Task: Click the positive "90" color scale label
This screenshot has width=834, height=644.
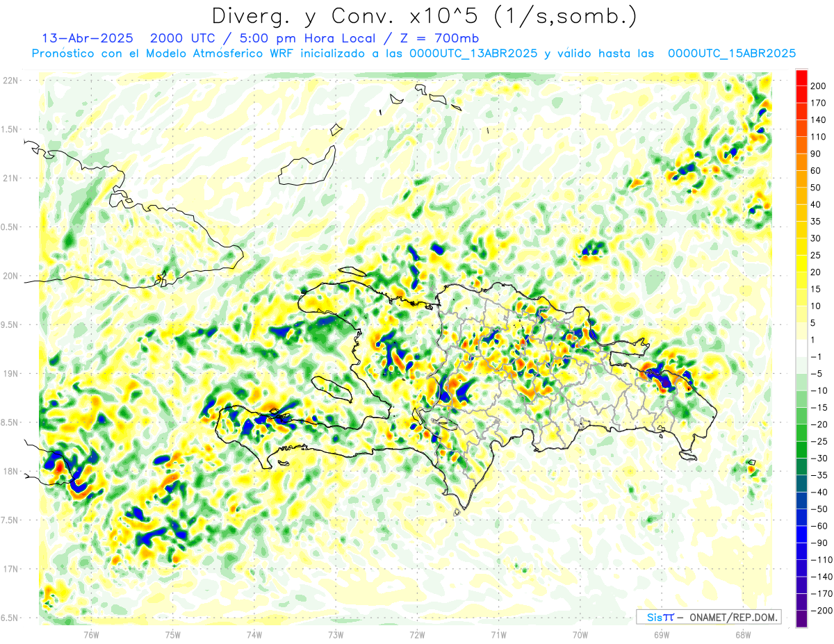Action: click(817, 154)
